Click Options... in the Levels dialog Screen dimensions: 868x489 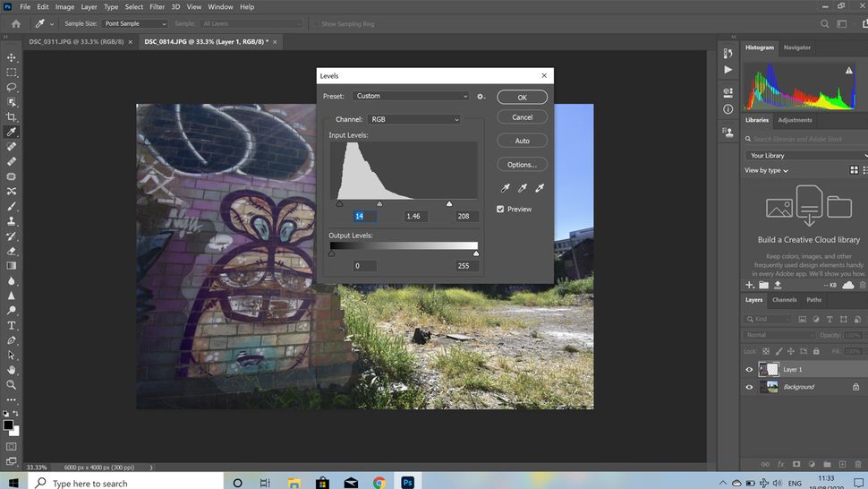click(x=522, y=165)
